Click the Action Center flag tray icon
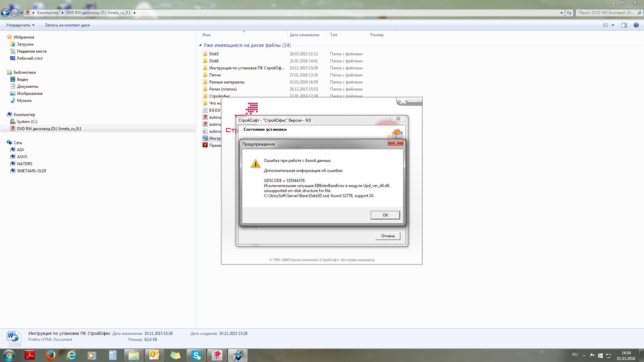This screenshot has height=362, width=644. click(592, 355)
